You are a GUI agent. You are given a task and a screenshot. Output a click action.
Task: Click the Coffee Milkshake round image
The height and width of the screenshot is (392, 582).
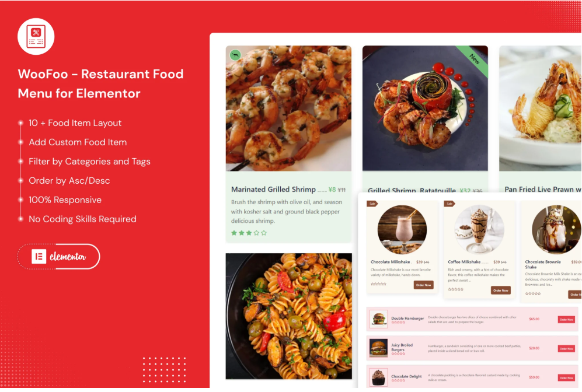[x=479, y=230]
